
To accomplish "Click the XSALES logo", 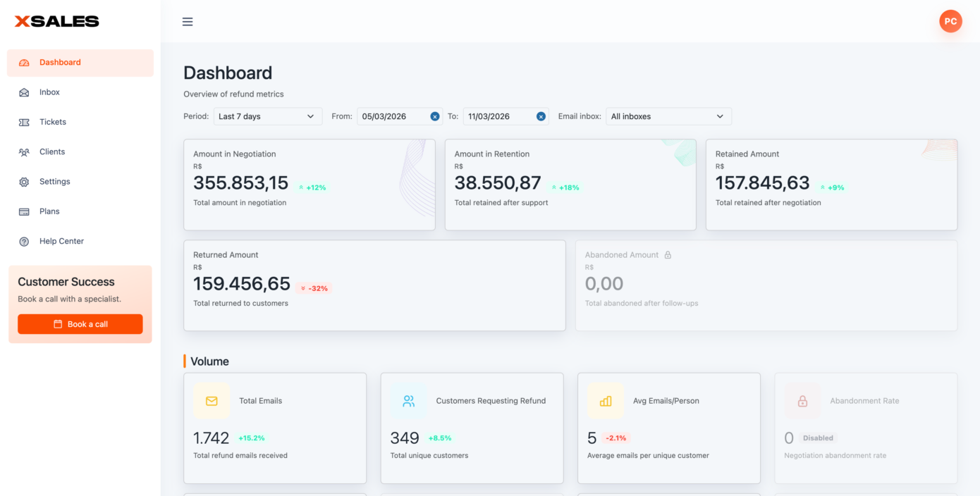I will click(57, 22).
